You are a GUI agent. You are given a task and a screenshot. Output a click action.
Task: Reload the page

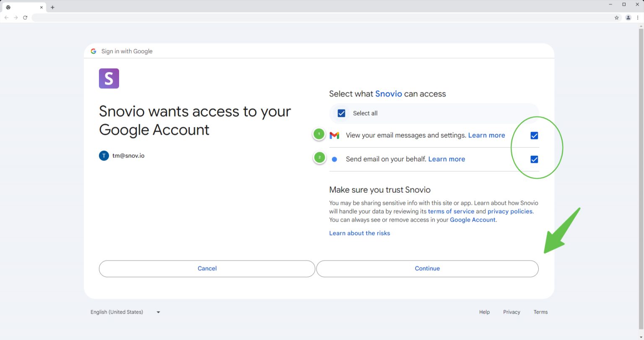pos(25,18)
